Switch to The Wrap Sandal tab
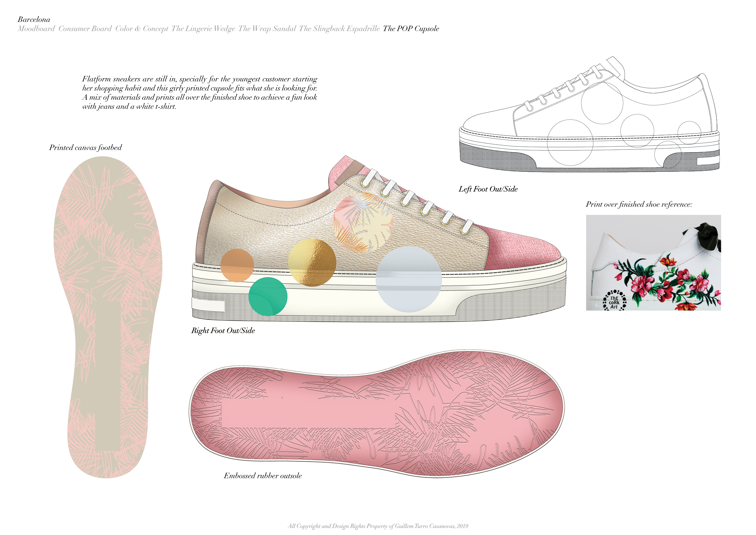 pyautogui.click(x=267, y=29)
